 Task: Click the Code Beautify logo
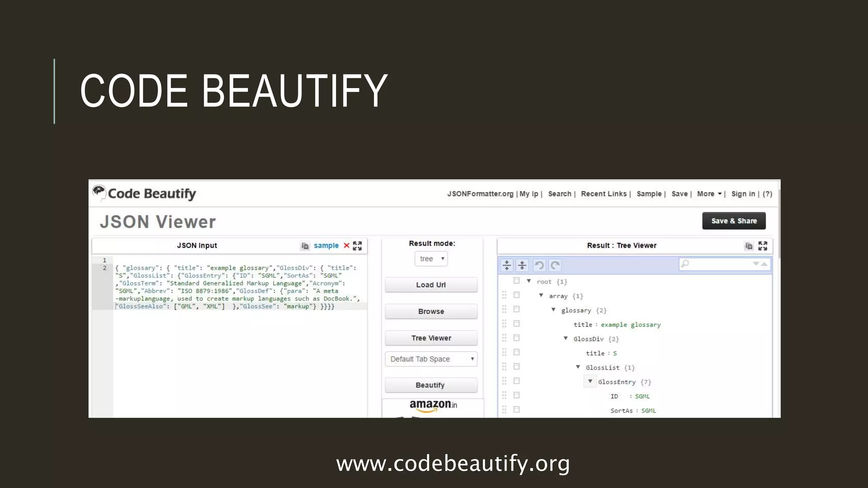click(x=144, y=194)
